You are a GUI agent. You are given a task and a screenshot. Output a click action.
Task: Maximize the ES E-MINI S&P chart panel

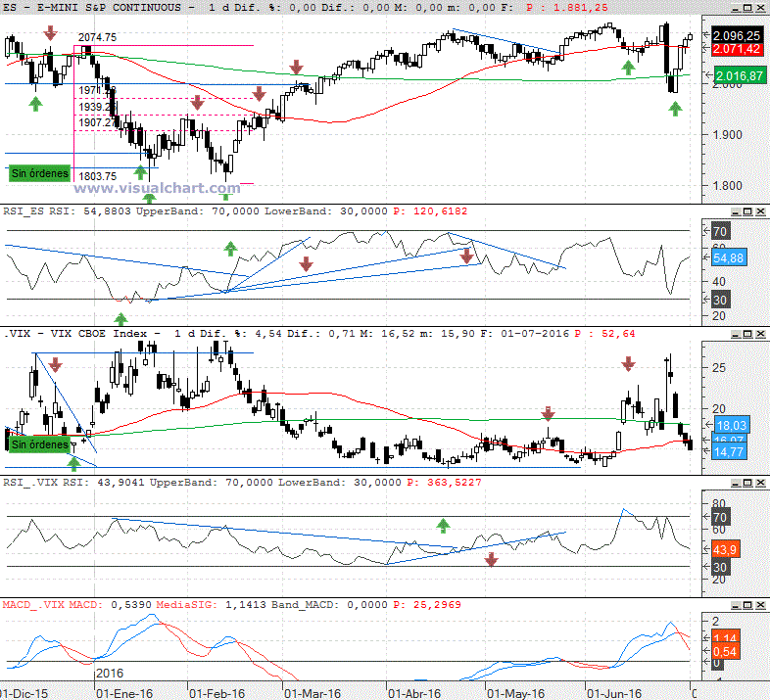[x=747, y=8]
